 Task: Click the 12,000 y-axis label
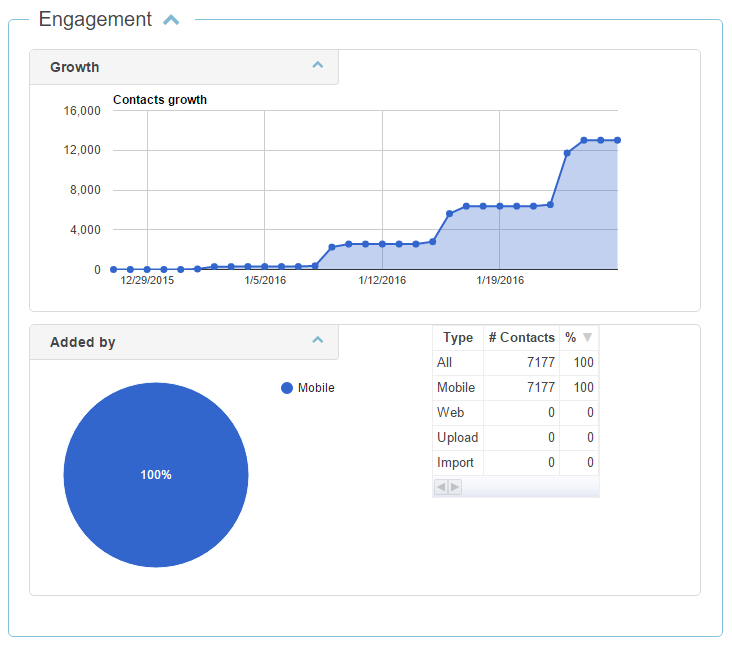(82, 150)
